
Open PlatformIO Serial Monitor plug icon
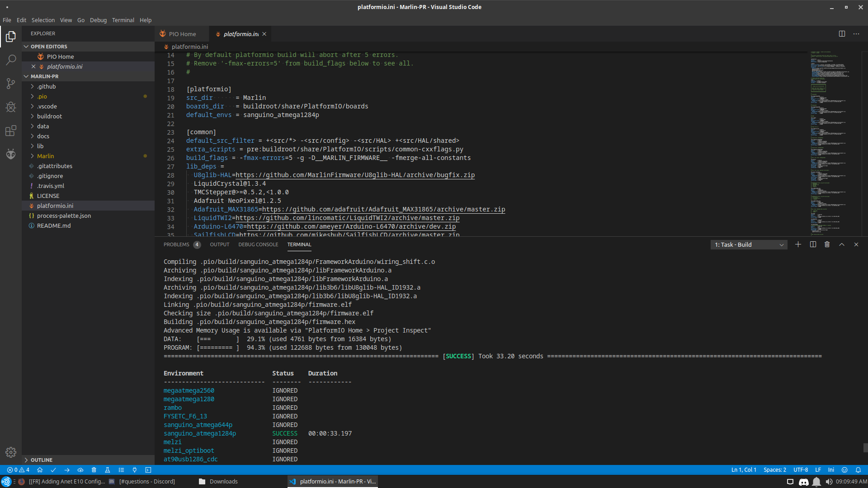[x=134, y=470]
